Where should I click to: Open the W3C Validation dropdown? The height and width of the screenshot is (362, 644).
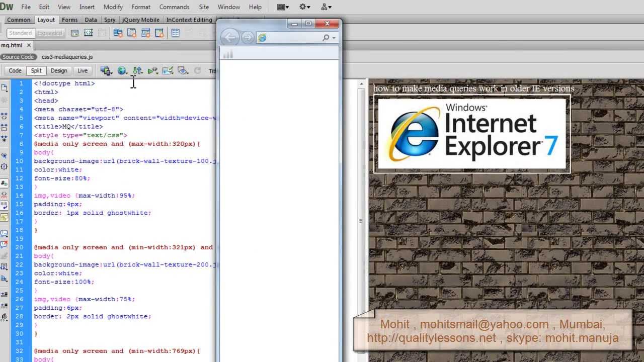[x=153, y=71]
